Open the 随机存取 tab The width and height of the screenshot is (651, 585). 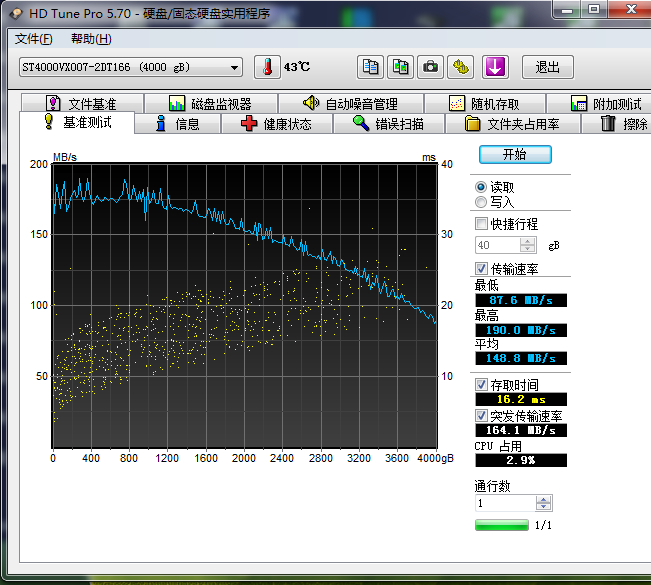(485, 103)
